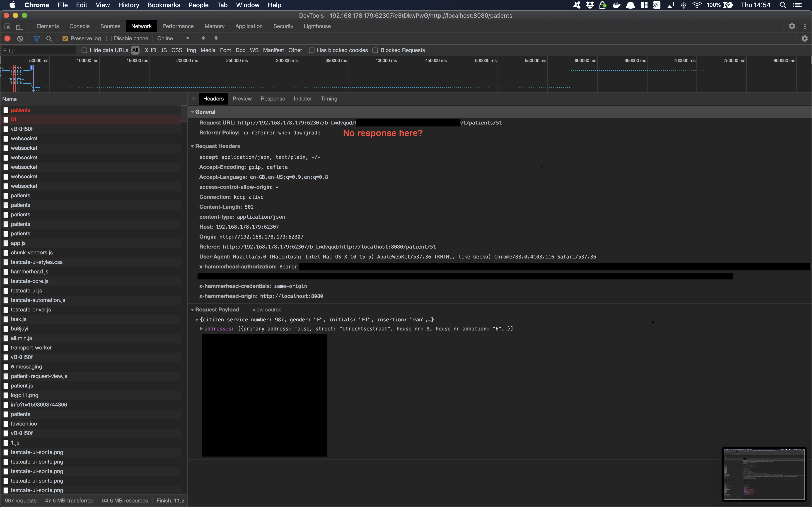Open network search magnifier

(49, 38)
